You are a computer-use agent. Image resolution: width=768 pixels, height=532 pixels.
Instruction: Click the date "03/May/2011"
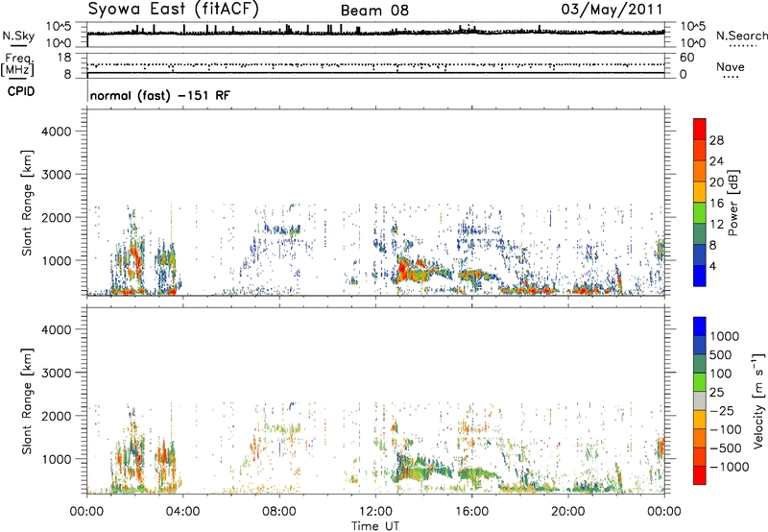pyautogui.click(x=612, y=10)
